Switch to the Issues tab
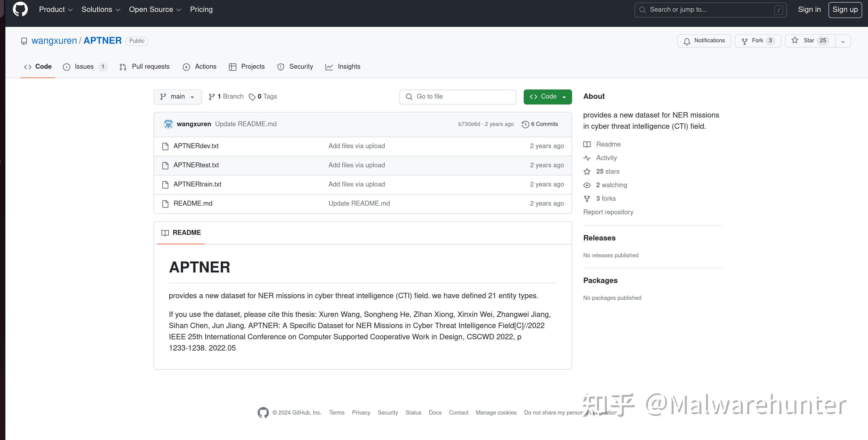This screenshot has height=440, width=868. pyautogui.click(x=84, y=67)
